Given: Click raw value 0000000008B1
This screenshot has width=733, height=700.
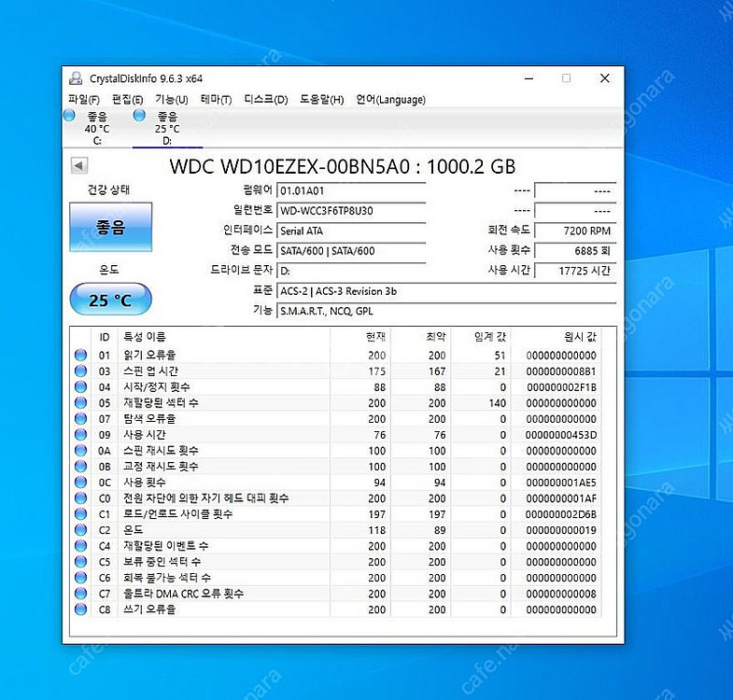Looking at the screenshot, I should click(561, 371).
